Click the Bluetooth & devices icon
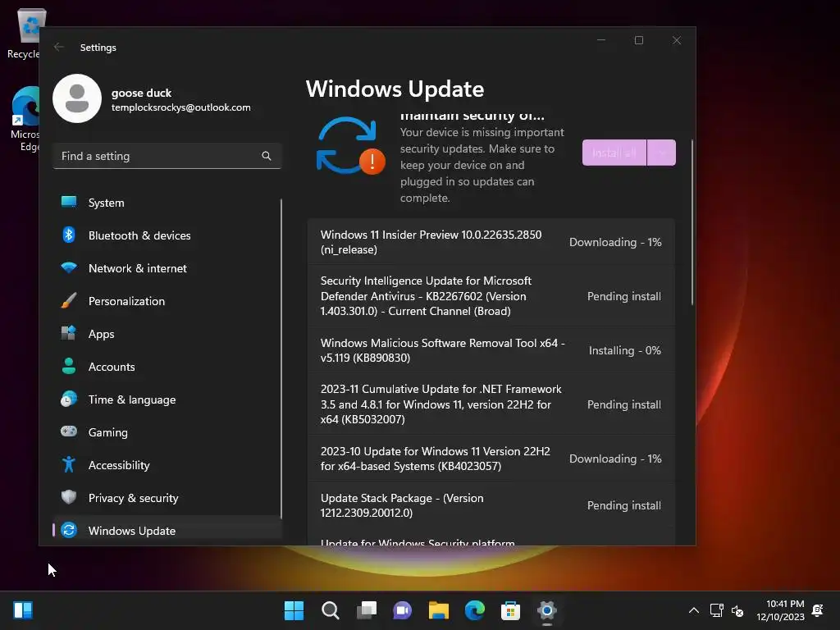The height and width of the screenshot is (630, 840). 69,235
